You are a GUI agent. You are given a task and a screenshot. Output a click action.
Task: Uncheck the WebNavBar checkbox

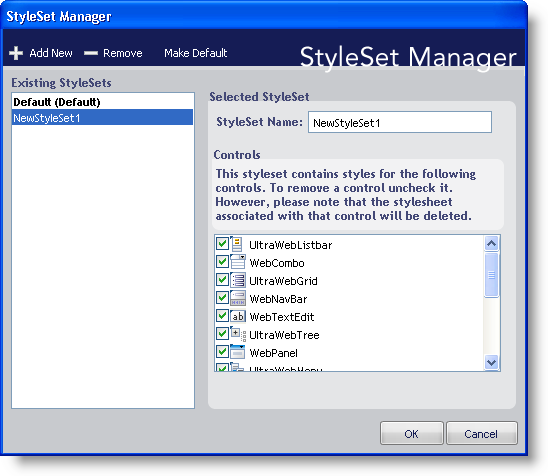(x=222, y=298)
